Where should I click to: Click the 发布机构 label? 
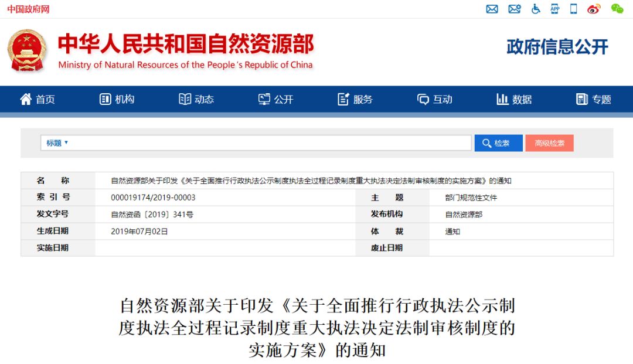click(387, 215)
